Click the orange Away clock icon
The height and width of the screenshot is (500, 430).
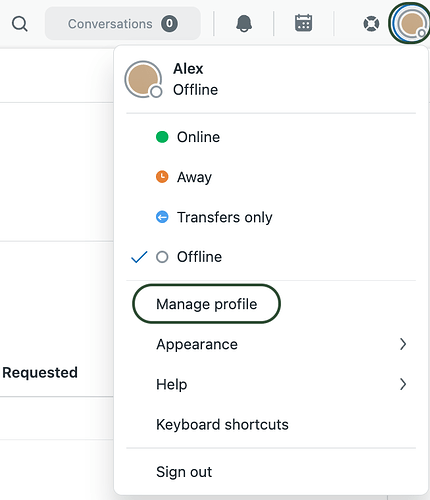click(x=162, y=177)
